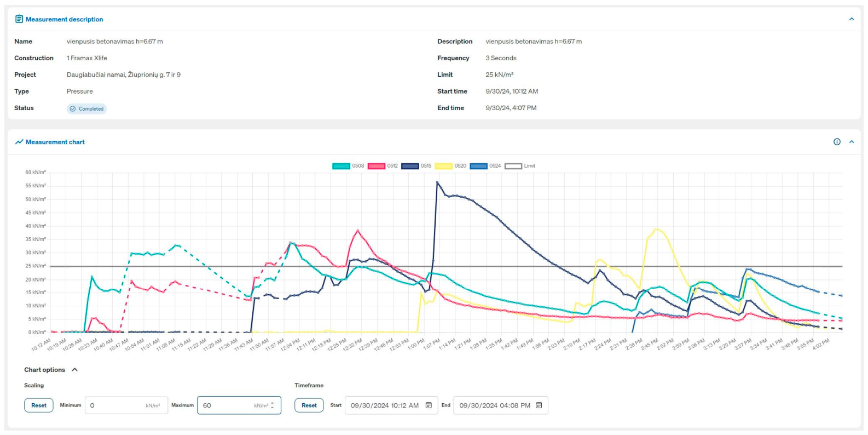Click the Completed status check badge
The width and height of the screenshot is (868, 435).
[86, 108]
